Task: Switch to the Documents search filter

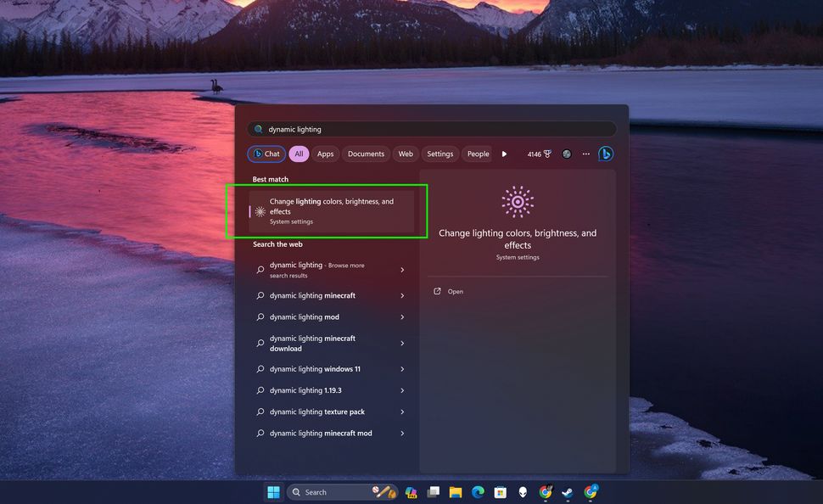Action: tap(366, 154)
